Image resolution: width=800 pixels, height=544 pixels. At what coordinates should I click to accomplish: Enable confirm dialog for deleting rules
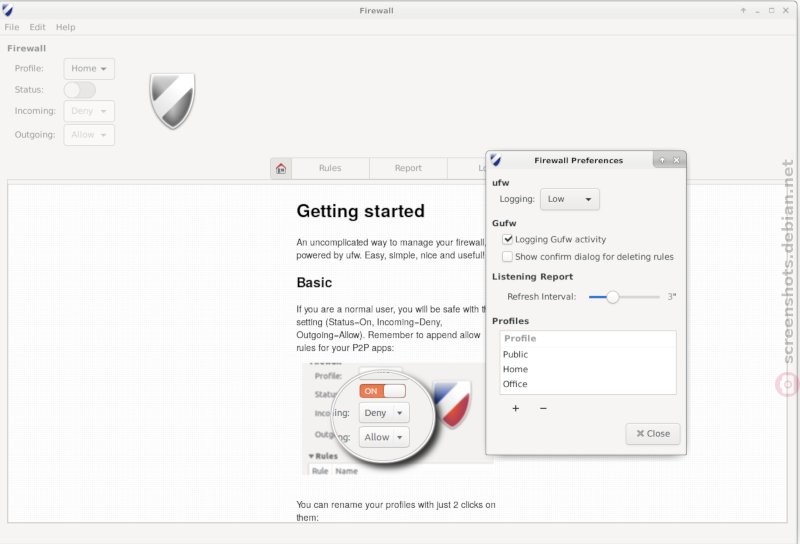point(508,256)
